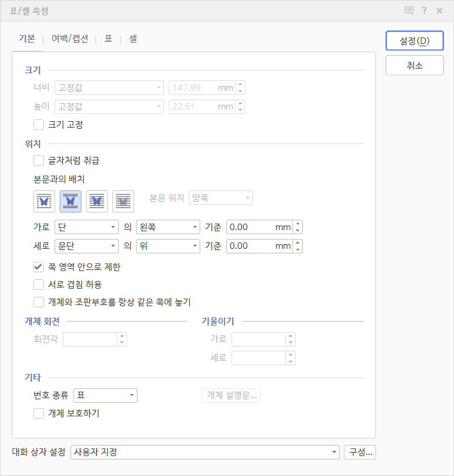
Task: Click the 높이 22.61 mm field
Action: 202,107
